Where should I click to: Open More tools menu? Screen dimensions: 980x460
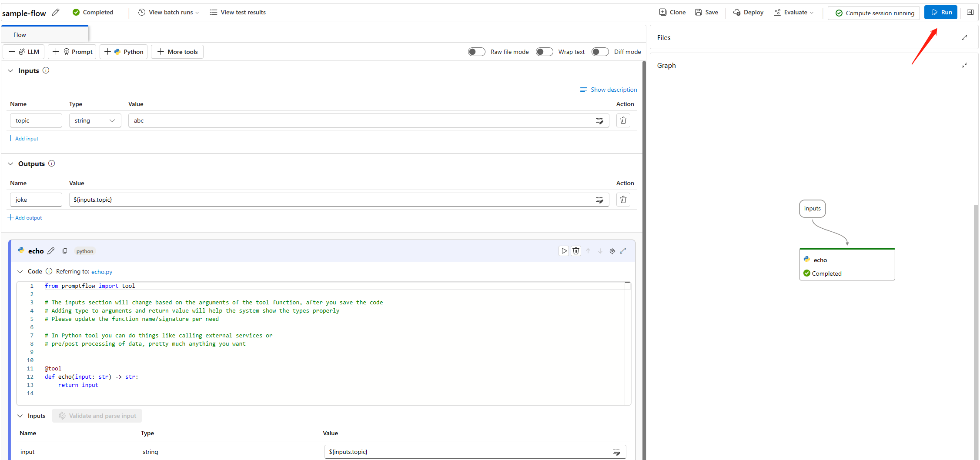177,52
